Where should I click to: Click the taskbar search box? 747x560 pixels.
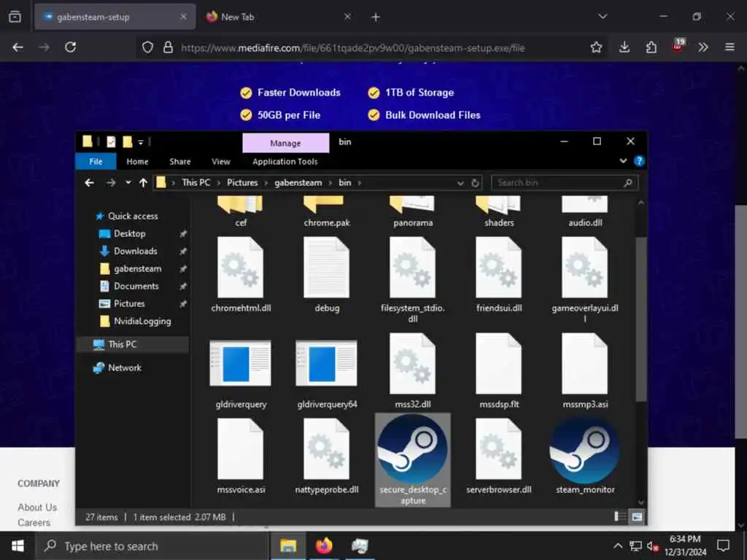click(x=152, y=546)
